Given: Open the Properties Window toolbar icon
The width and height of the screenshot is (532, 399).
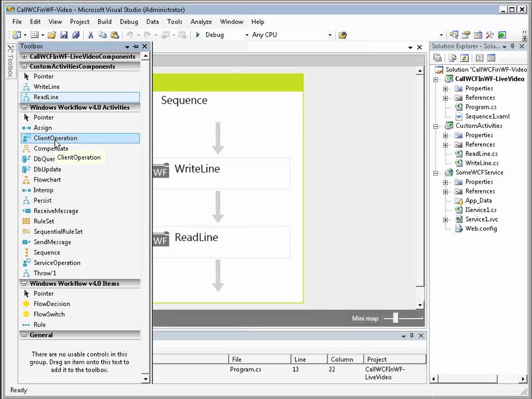Looking at the screenshot, I should [x=466, y=34].
